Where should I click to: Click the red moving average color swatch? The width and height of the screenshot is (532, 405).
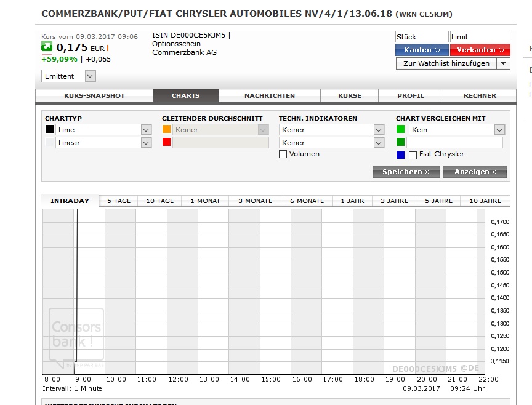[166, 143]
